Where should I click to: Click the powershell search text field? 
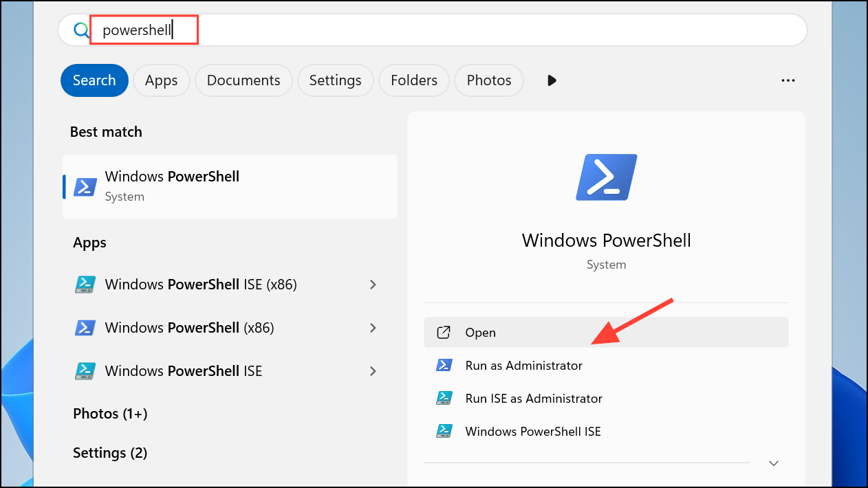[432, 30]
